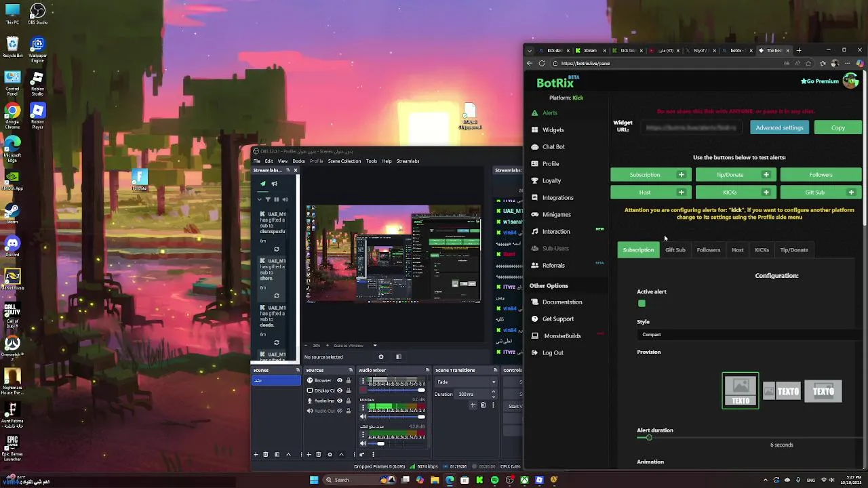The height and width of the screenshot is (488, 868).
Task: Go to Profile in BotRix sidebar
Action: click(x=551, y=163)
